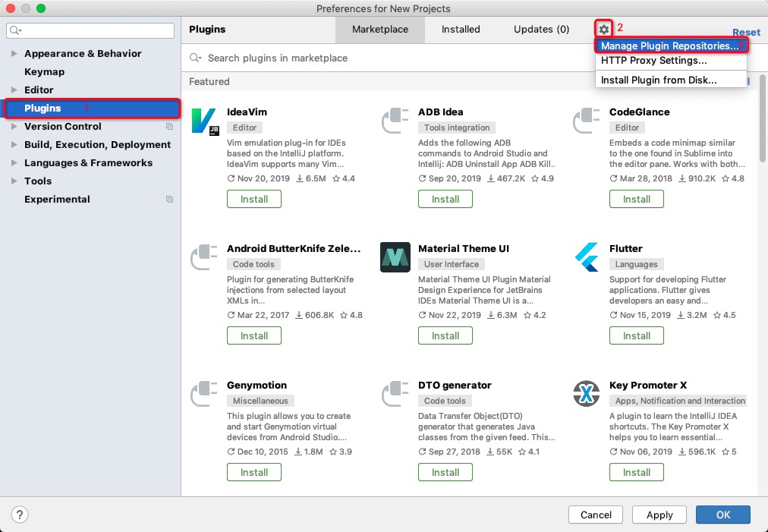This screenshot has height=532, width=768.
Task: Click the Cancel button
Action: 596,515
